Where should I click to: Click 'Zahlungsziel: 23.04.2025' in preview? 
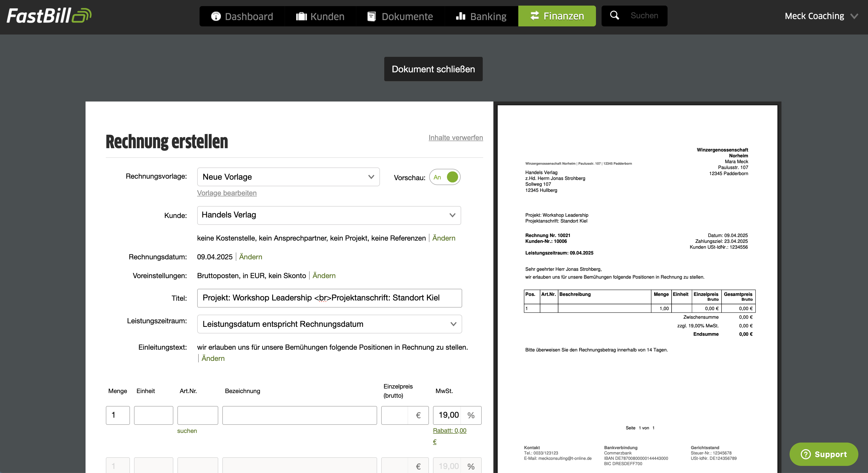[721, 241]
